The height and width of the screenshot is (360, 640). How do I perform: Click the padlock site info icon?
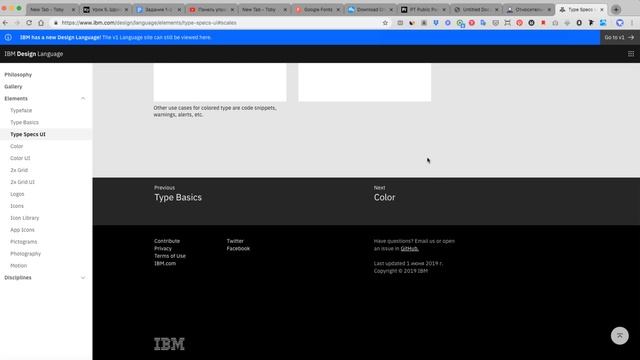click(56, 23)
